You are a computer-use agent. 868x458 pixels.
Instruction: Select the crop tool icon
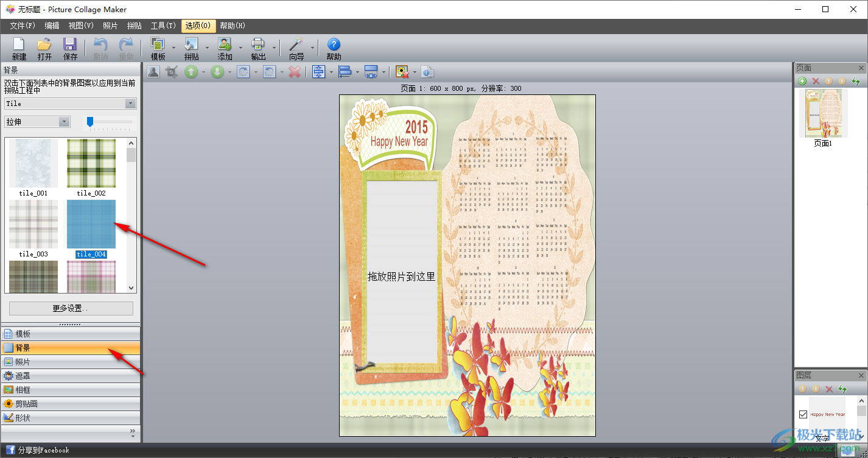click(172, 72)
